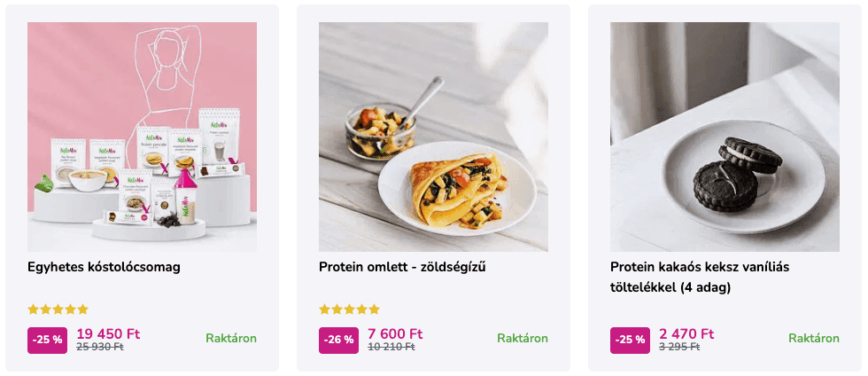Click the Egyhetes kóstolócsomag title link
868x376 pixels.
click(104, 267)
